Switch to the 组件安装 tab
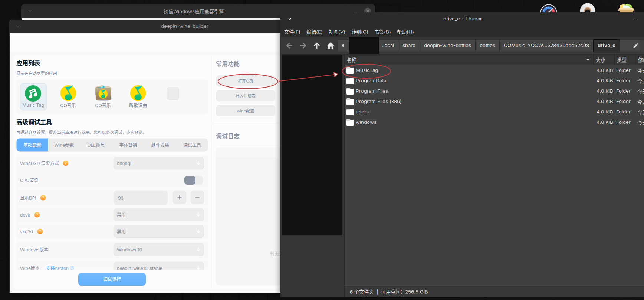 coord(160,145)
